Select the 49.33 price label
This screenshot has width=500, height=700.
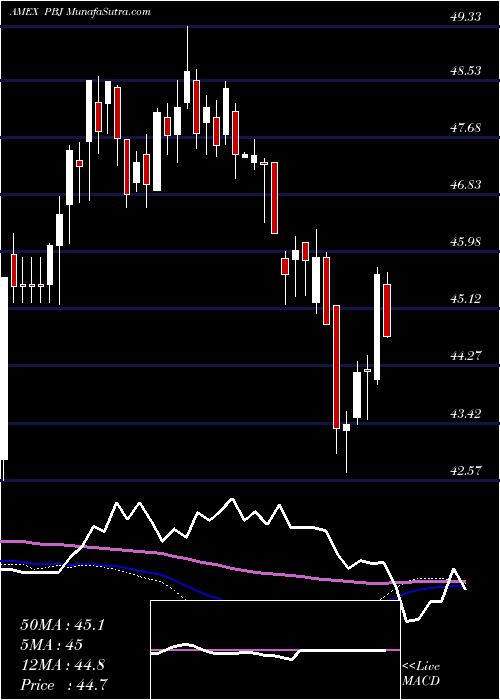coord(465,17)
